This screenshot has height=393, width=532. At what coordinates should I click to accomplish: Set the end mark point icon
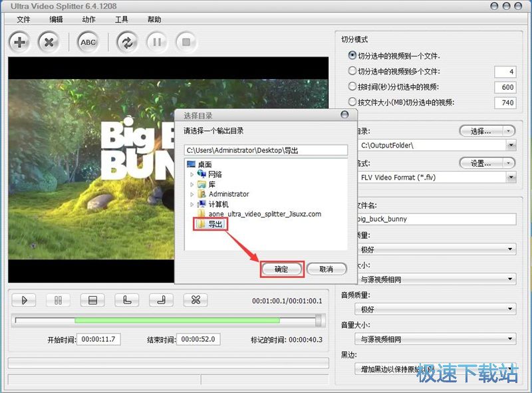161,300
